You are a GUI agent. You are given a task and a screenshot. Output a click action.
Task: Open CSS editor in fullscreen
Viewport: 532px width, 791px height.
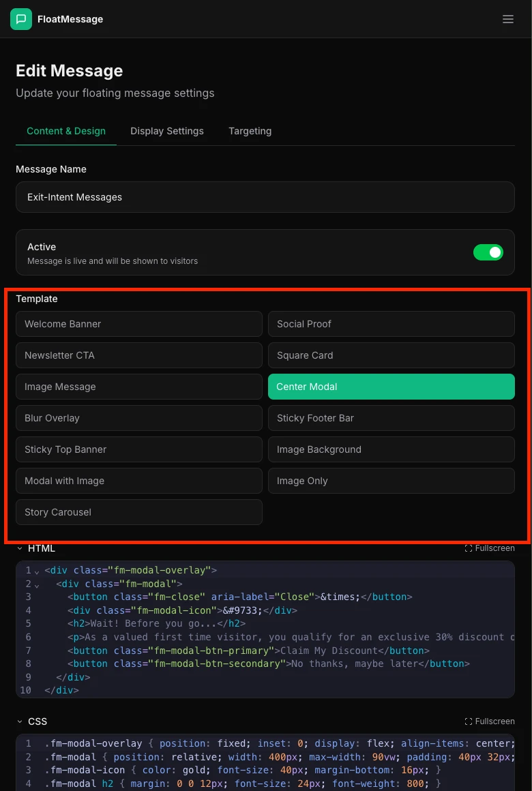[489, 721]
